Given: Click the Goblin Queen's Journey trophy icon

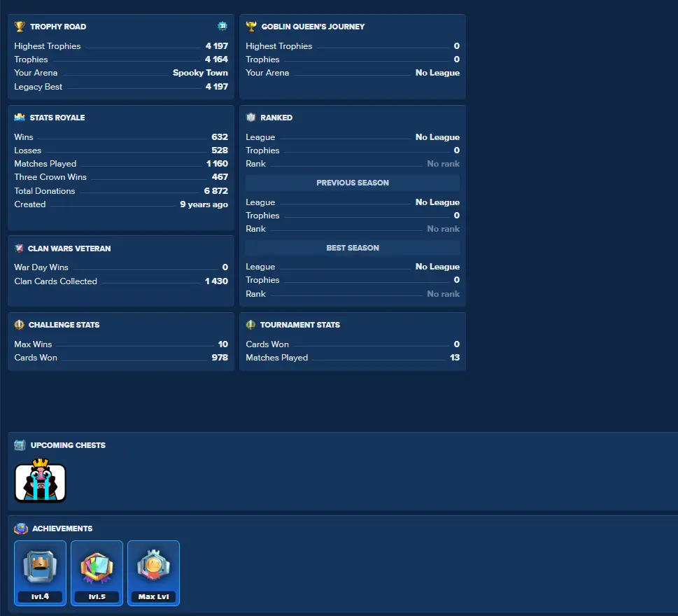Looking at the screenshot, I should [x=251, y=27].
